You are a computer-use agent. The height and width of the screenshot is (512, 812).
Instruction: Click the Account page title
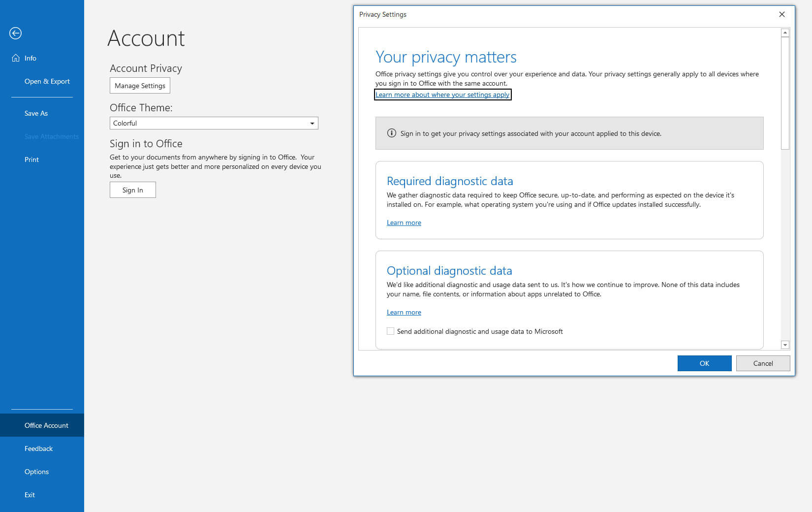tap(146, 38)
